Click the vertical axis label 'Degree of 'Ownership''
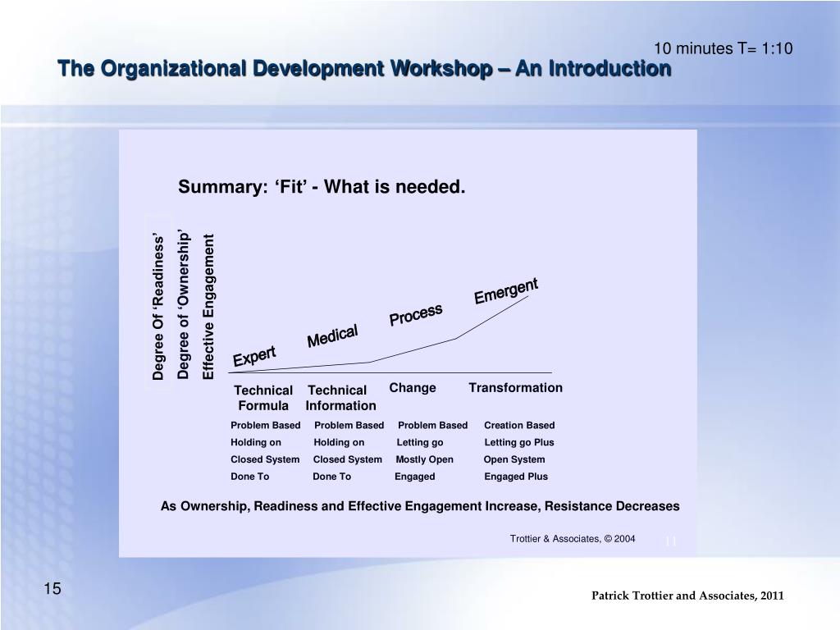This screenshot has width=840, height=630. 183,305
